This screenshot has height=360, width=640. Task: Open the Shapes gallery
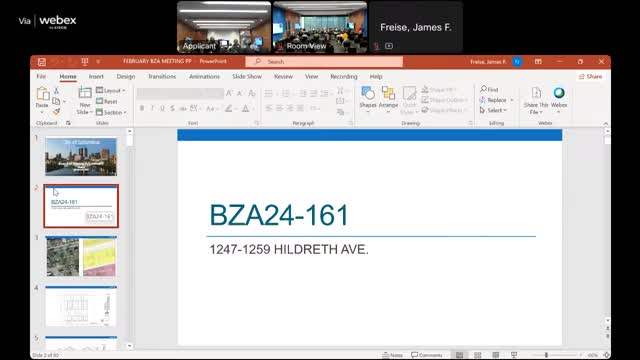368,98
